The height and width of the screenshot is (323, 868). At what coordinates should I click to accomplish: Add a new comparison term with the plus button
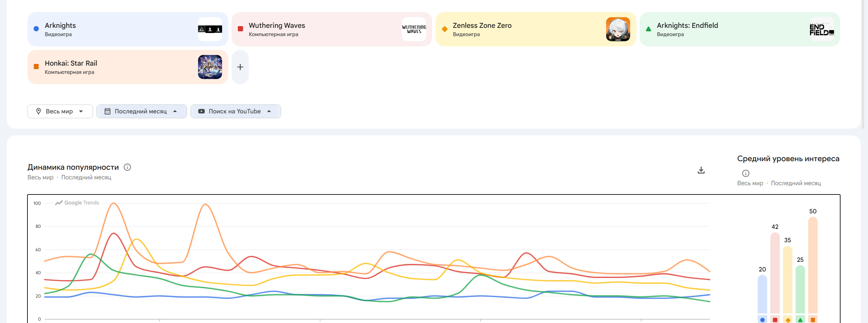(x=240, y=67)
